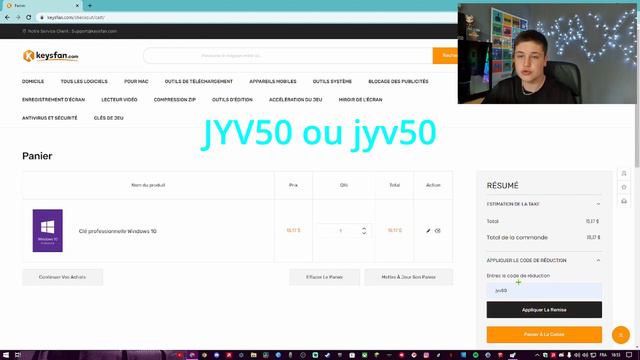Show hidden system tray icons chevron

tap(537, 355)
